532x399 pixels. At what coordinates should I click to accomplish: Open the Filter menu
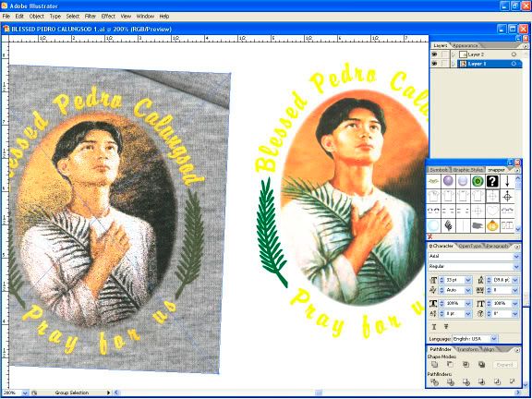click(91, 16)
